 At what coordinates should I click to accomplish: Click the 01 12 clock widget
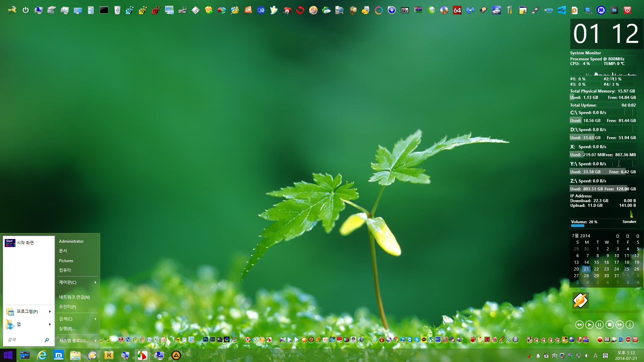coord(606,34)
